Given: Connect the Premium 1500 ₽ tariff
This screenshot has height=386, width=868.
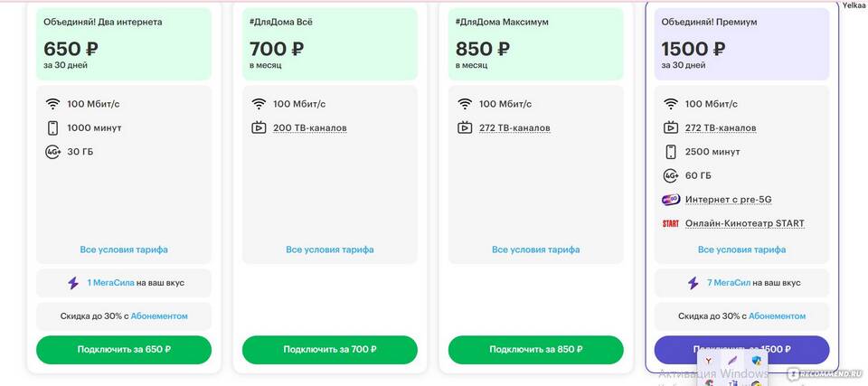Looking at the screenshot, I should 741,350.
